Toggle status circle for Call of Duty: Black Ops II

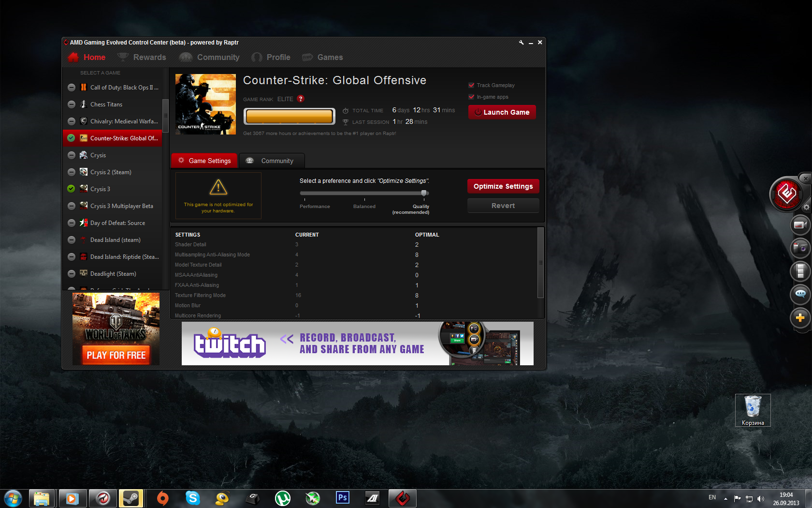tap(71, 88)
